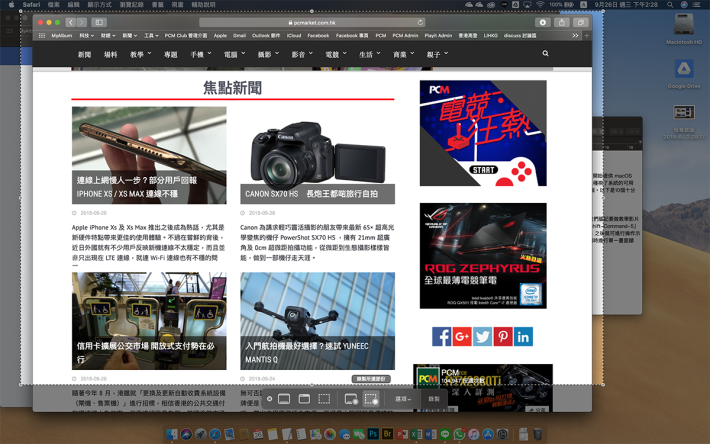
Task: Open the iPhone XS connection article thumbnail
Action: click(149, 155)
